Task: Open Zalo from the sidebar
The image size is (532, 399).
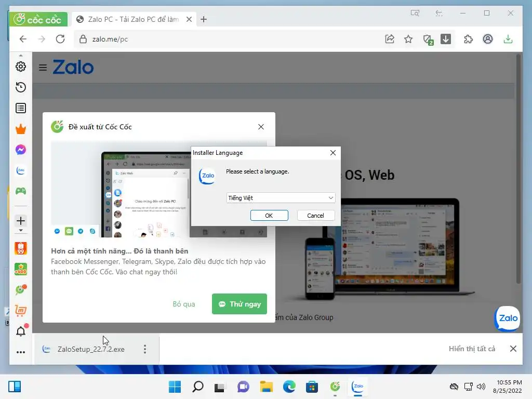Action: tap(21, 170)
